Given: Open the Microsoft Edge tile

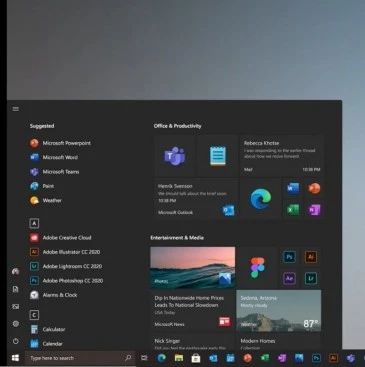Looking at the screenshot, I should click(261, 199).
